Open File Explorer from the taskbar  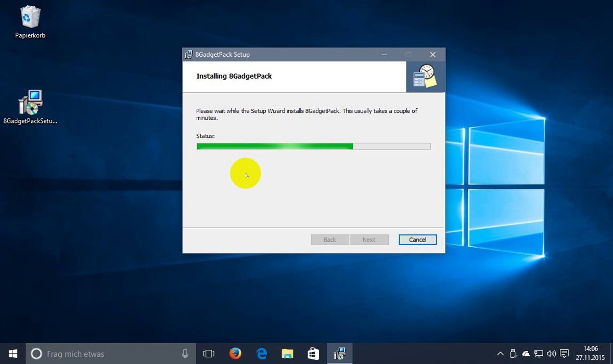(287, 353)
